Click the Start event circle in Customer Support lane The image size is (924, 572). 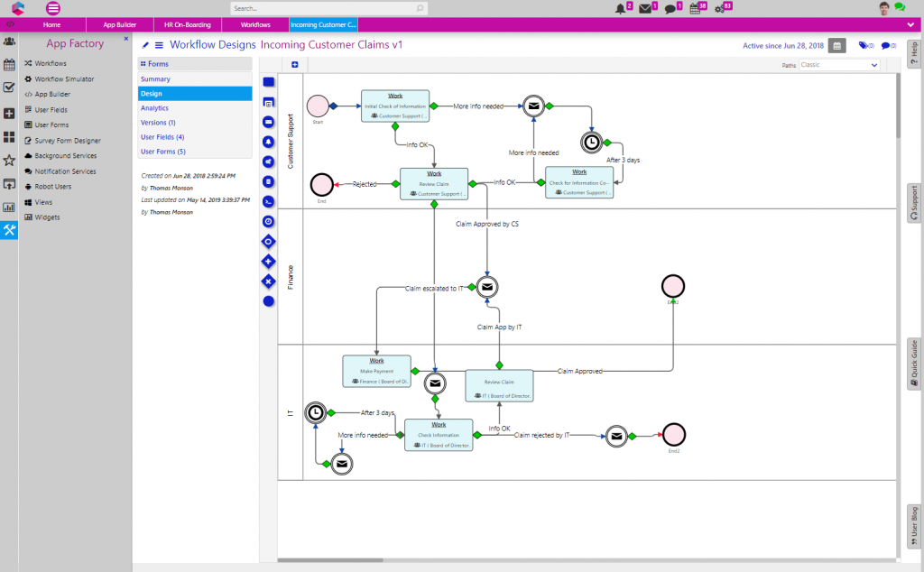317,106
